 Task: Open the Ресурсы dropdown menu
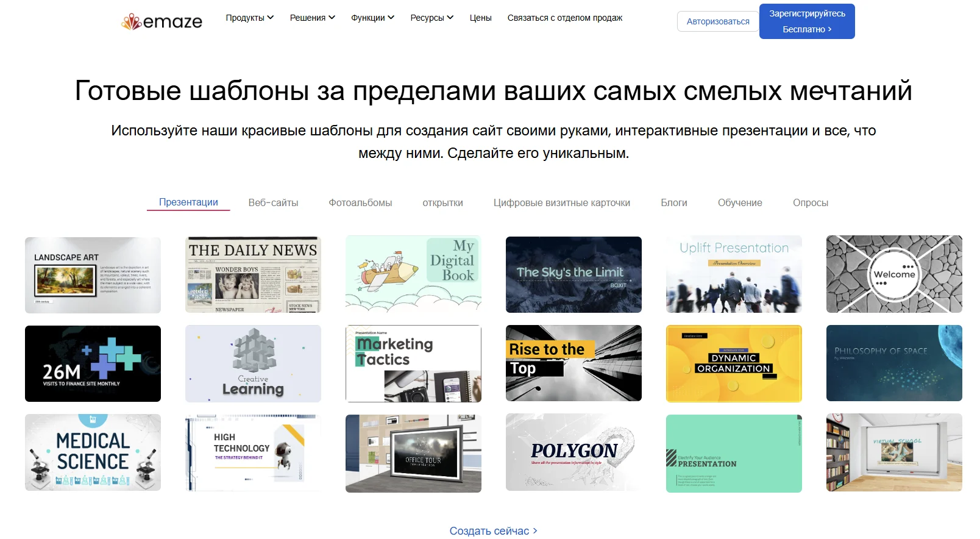point(431,18)
